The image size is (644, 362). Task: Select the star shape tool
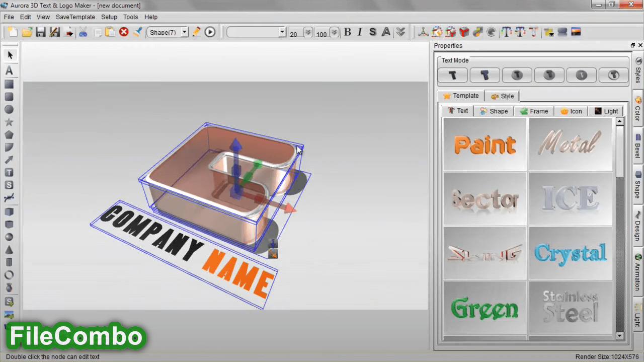coord(10,122)
